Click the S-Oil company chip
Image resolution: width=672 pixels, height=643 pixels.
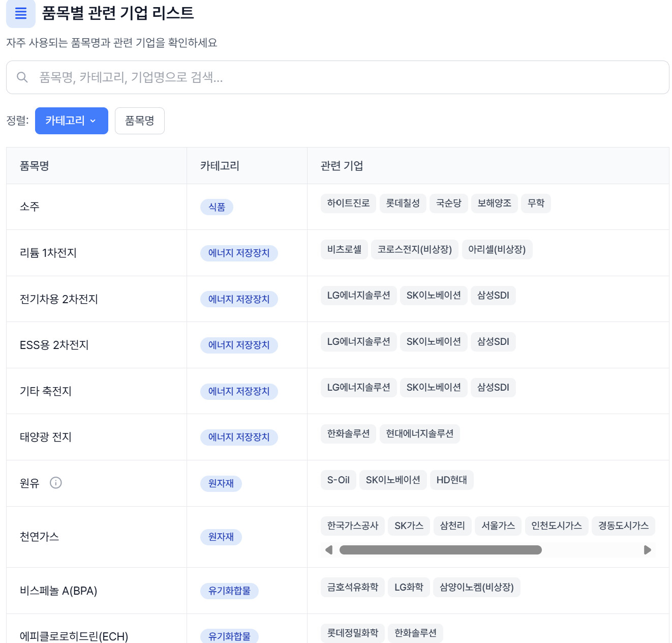coord(339,480)
